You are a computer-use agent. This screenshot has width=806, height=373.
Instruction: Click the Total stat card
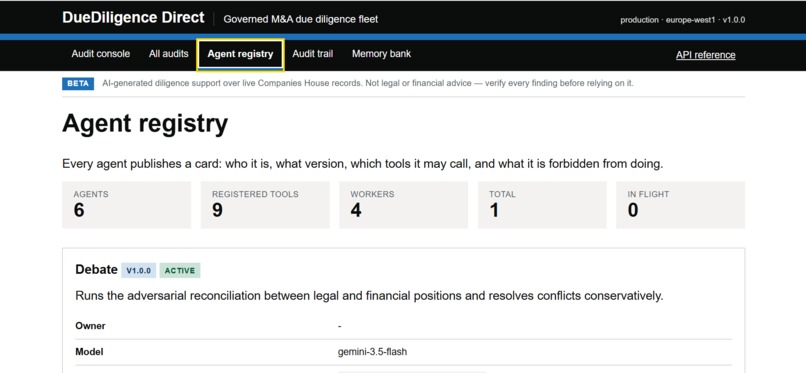[x=542, y=204]
